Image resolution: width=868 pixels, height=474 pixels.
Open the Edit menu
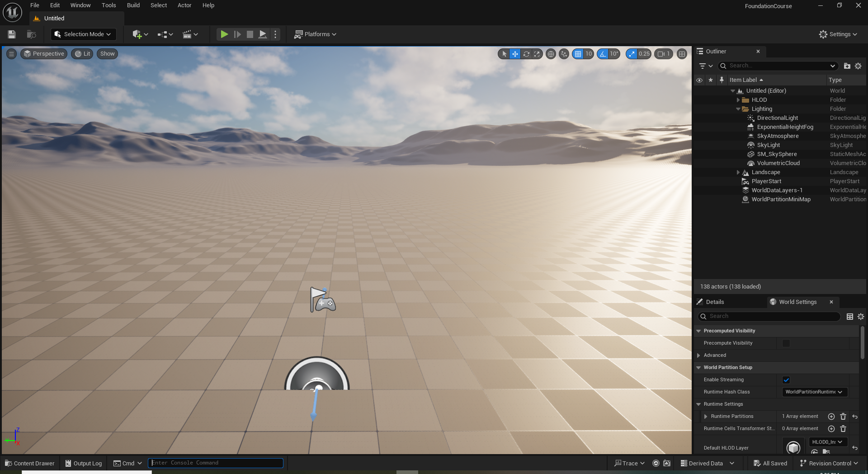[x=55, y=5]
